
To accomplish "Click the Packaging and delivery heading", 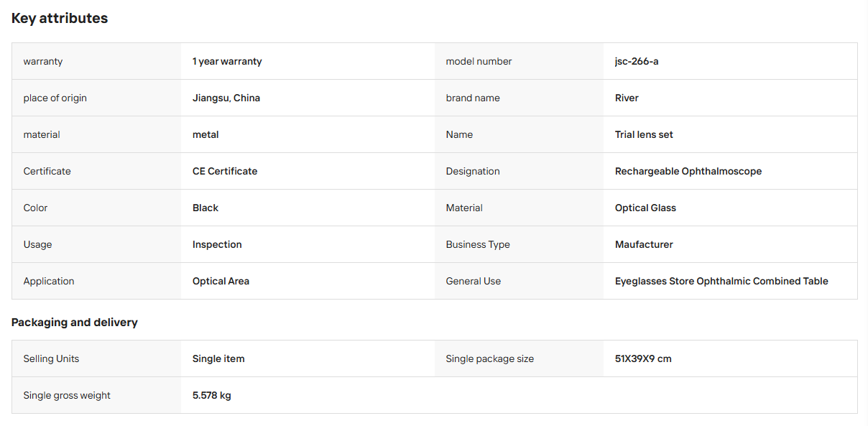I will pos(75,323).
